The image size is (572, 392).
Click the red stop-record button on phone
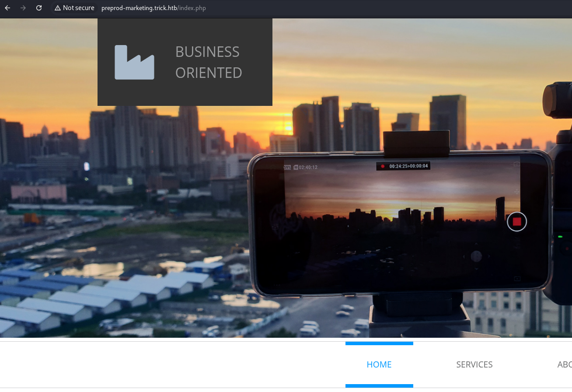point(516,221)
